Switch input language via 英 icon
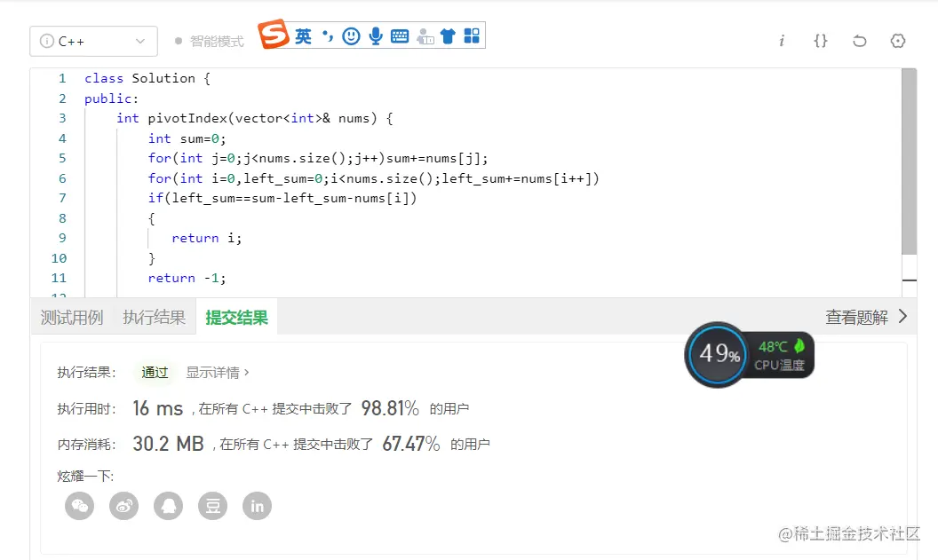938x560 pixels. [x=303, y=36]
